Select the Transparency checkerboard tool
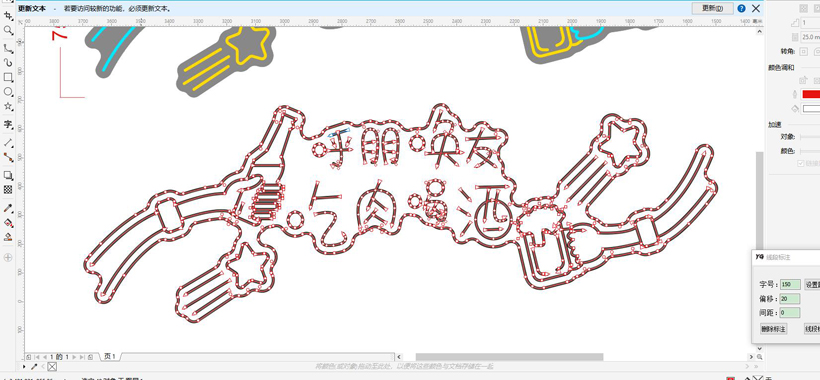This screenshot has width=820, height=380. 8,190
